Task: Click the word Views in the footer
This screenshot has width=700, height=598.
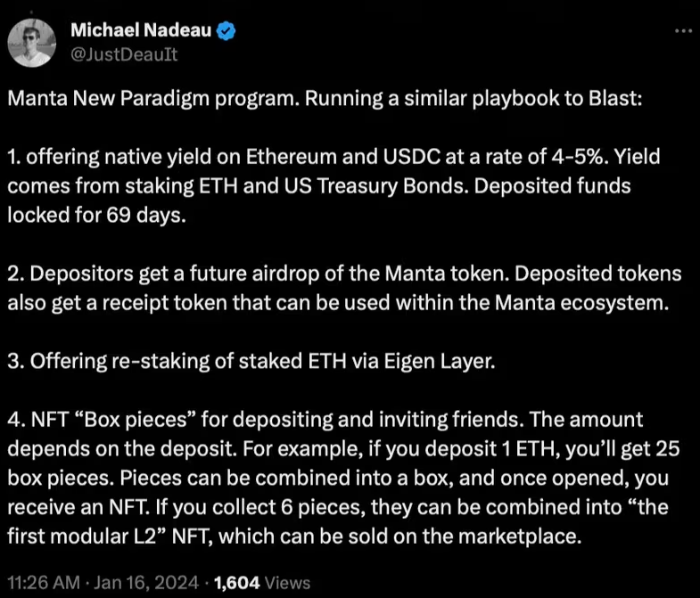Action: pyautogui.click(x=287, y=583)
